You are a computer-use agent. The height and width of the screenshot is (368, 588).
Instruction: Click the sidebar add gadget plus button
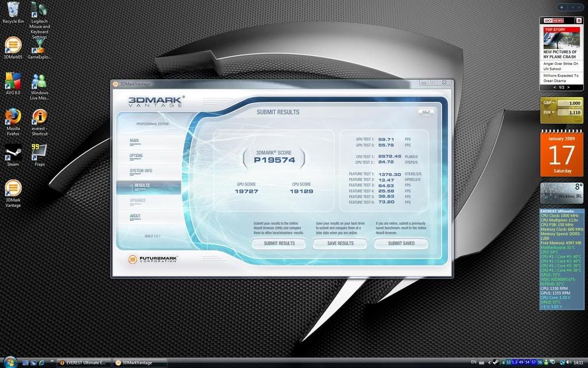coord(562,7)
